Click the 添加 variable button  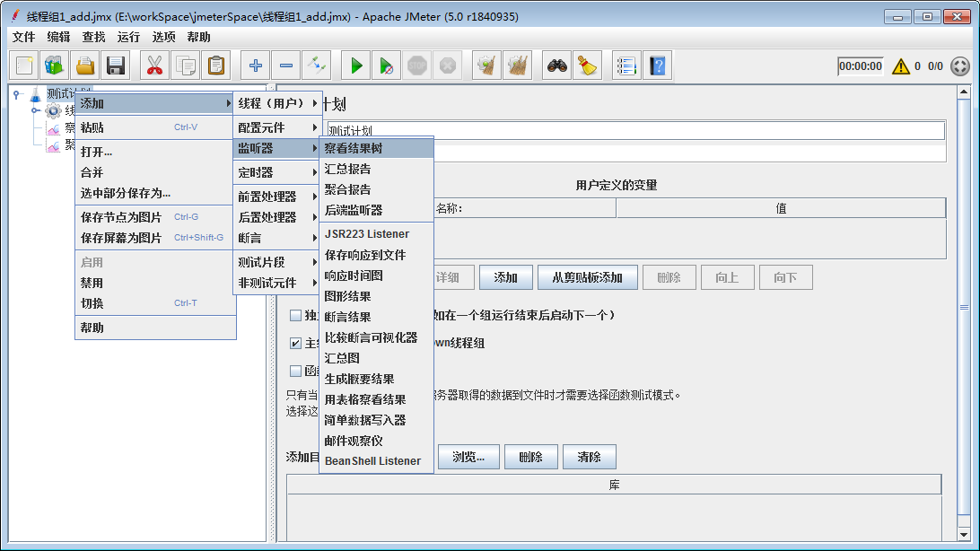(x=505, y=277)
